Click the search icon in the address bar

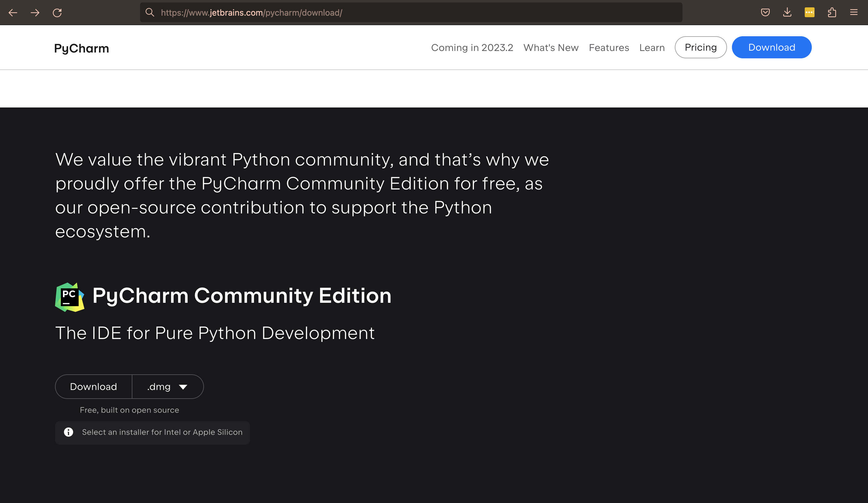[x=150, y=12]
